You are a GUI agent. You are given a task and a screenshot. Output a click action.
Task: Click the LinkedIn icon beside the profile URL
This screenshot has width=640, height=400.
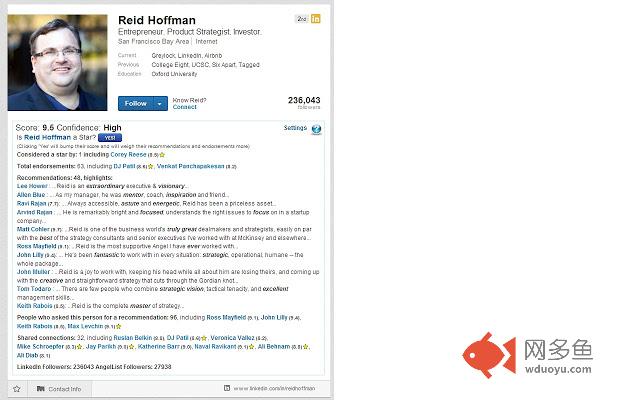coord(228,388)
